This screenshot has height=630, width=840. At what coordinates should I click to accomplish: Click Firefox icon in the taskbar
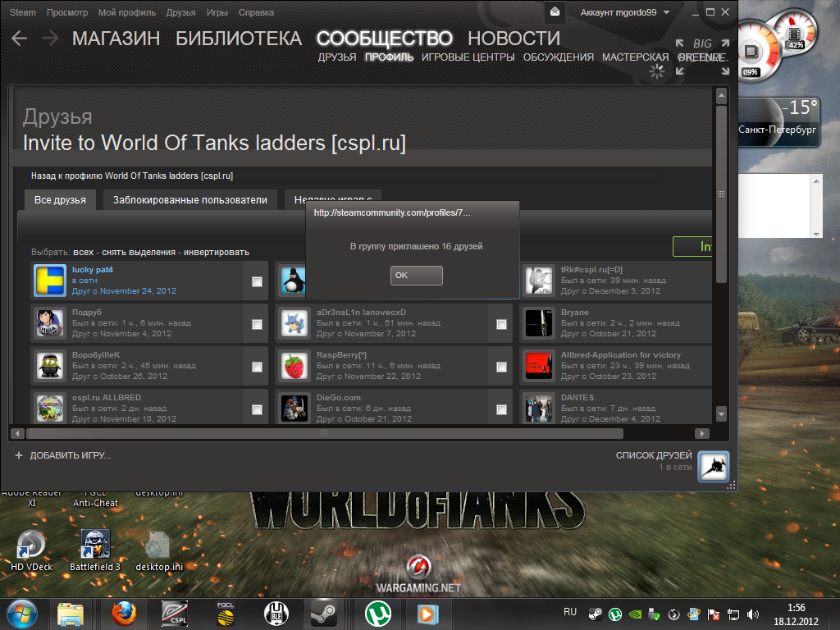pos(124,613)
